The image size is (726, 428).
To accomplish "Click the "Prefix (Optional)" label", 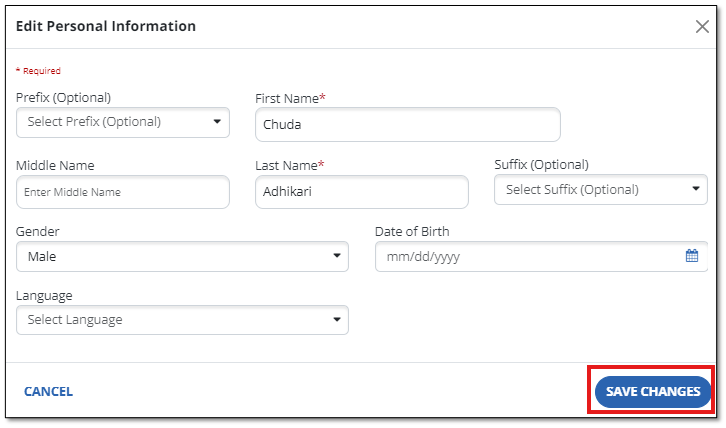I will tap(63, 98).
